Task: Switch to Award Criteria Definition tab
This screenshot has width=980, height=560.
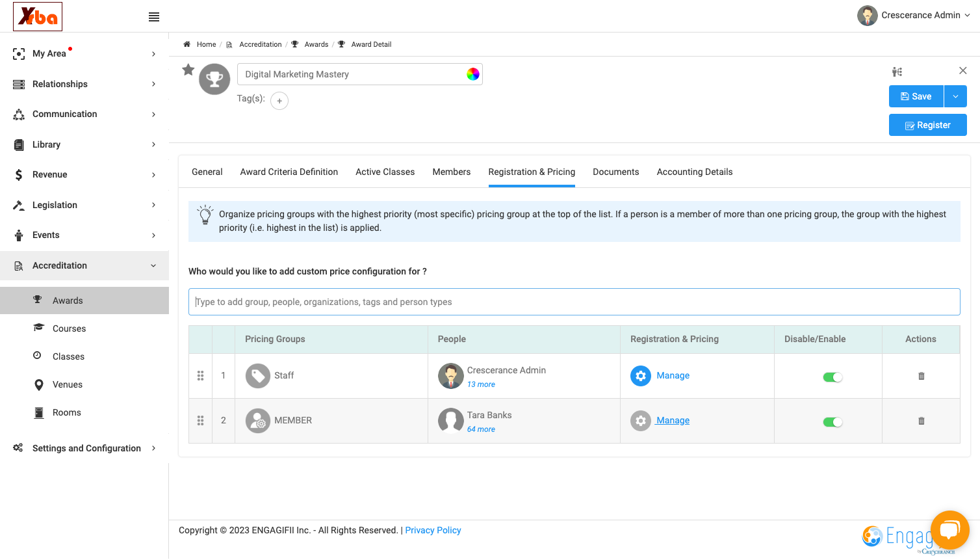Action: click(x=289, y=172)
